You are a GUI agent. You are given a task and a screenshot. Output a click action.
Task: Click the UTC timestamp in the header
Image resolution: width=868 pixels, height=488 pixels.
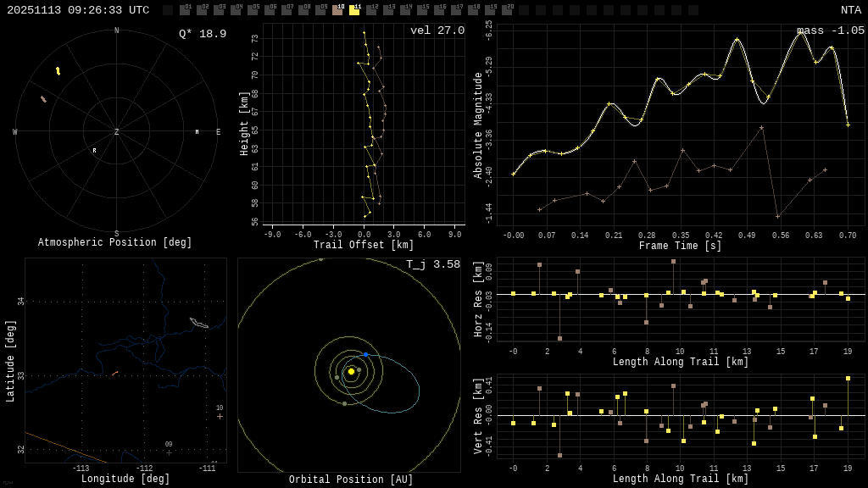point(78,10)
